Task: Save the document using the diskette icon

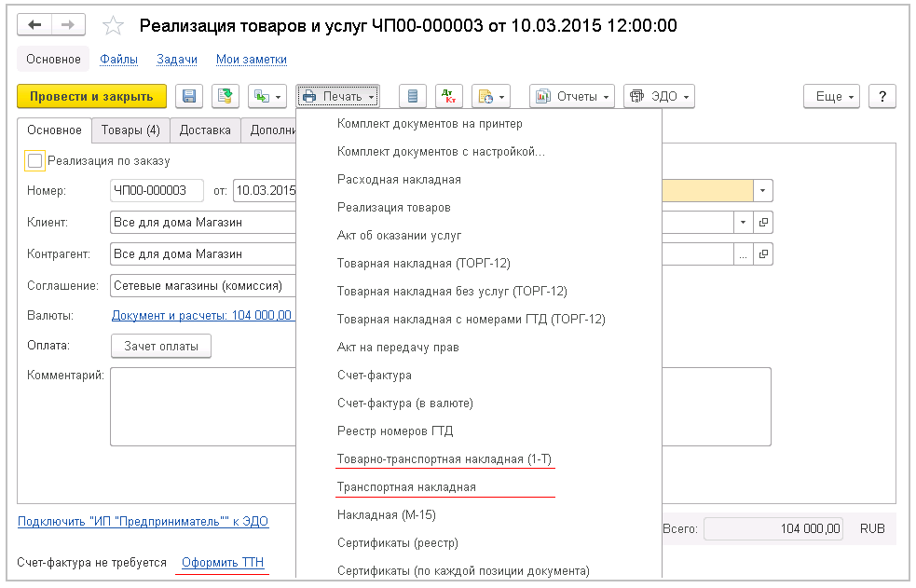Action: click(189, 96)
